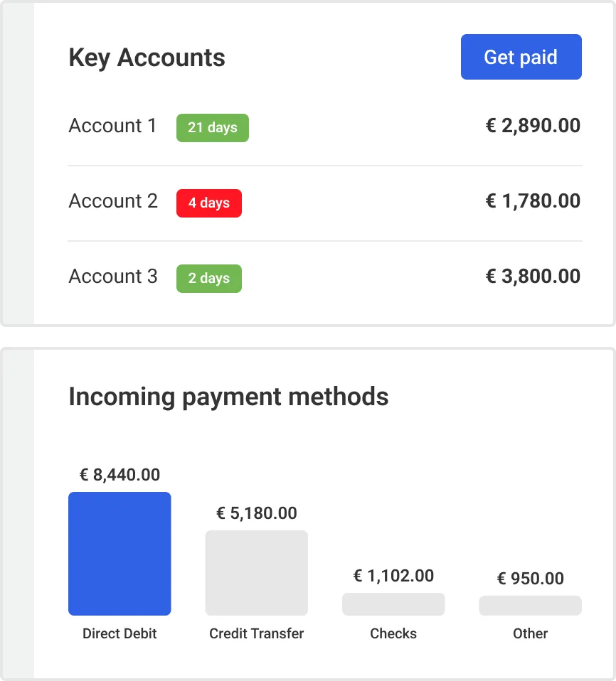The height and width of the screenshot is (681, 616).
Task: Select the € 1,780.00 amount
Action: pos(533,201)
